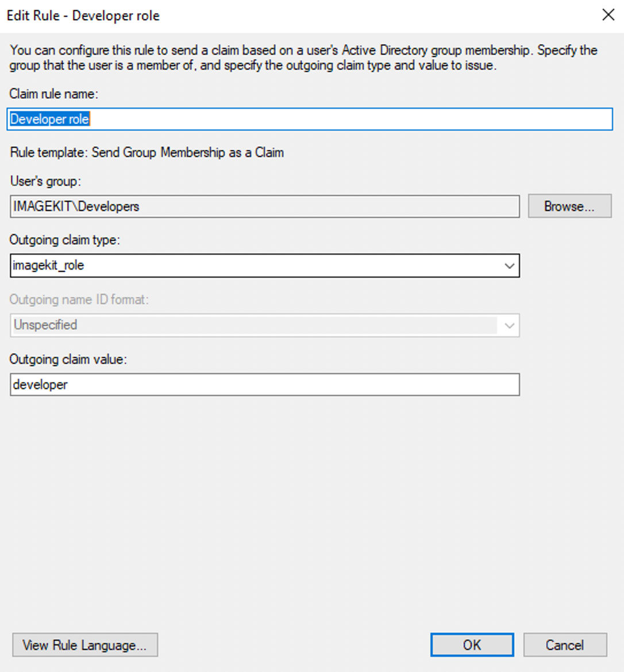The width and height of the screenshot is (624, 672).
Task: Open the Browse dialog for user's group
Action: 569,206
